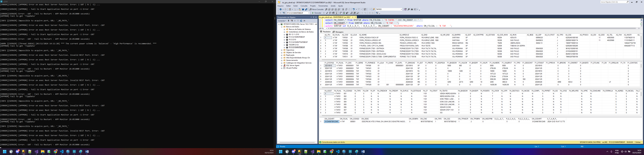Click the Undo arrow icon
The height and width of the screenshot is (155, 644).
coord(353,9)
